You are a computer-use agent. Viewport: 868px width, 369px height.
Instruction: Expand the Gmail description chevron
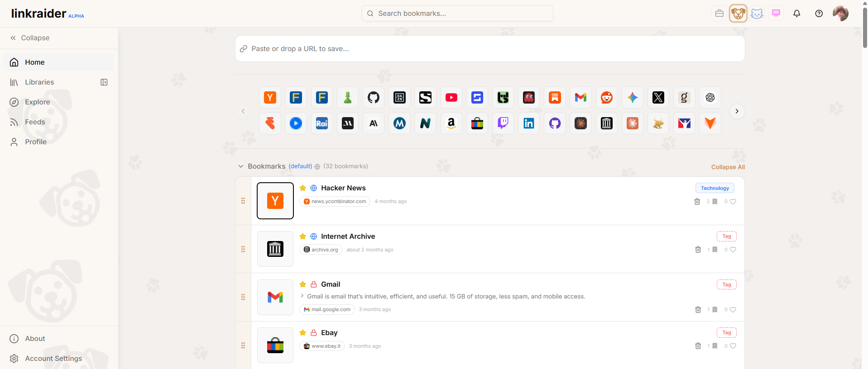(302, 296)
